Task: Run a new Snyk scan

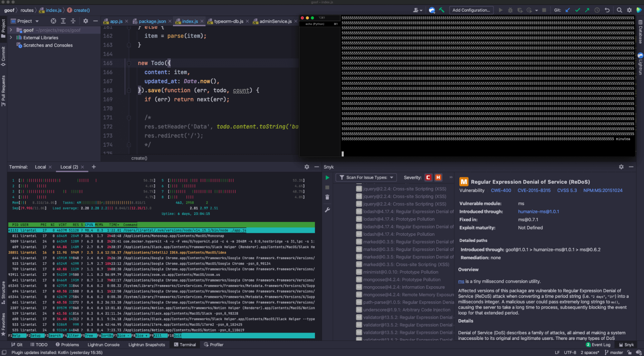Action: coord(327,177)
